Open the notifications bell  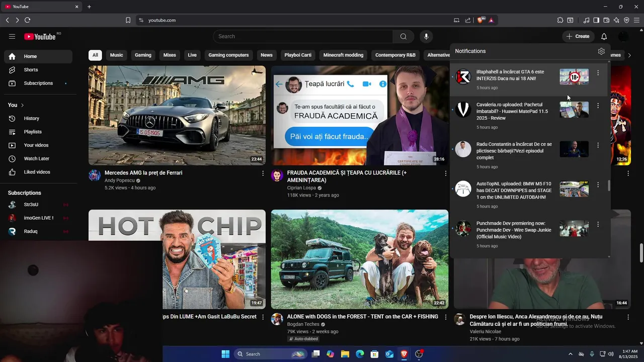604,36
